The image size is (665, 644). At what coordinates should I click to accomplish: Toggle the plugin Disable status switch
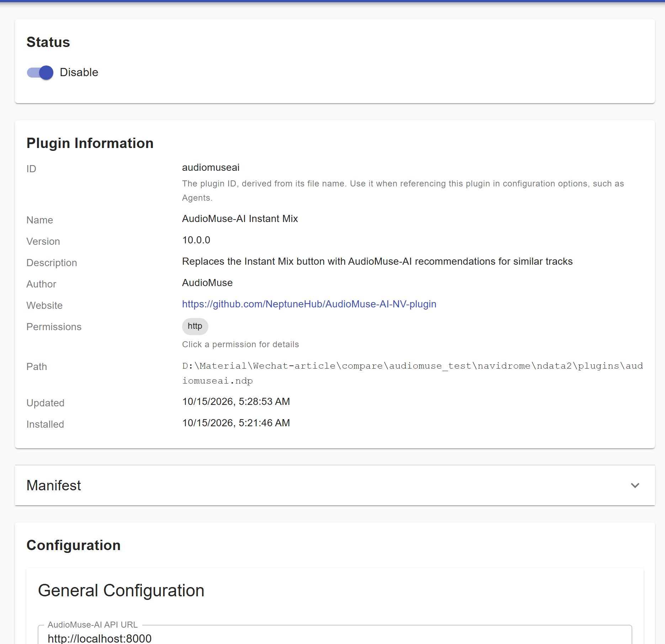[40, 73]
